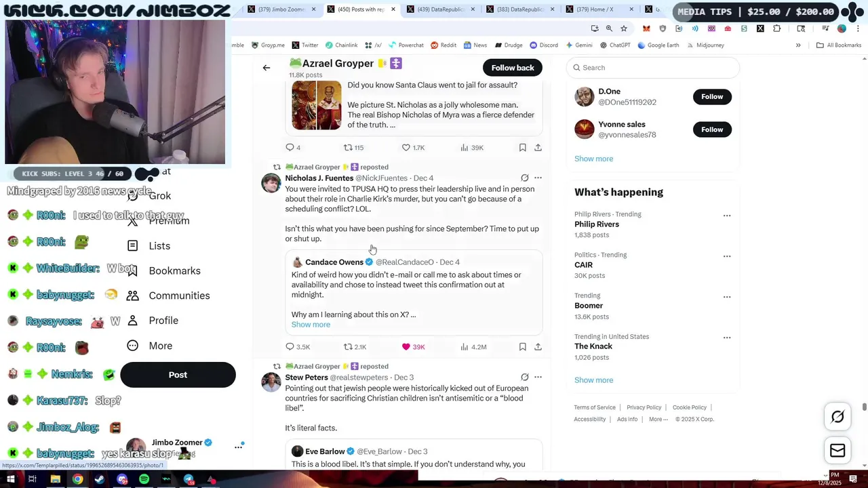Viewport: 868px width, 488px height.
Task: Click into the Search input field
Action: [653, 68]
